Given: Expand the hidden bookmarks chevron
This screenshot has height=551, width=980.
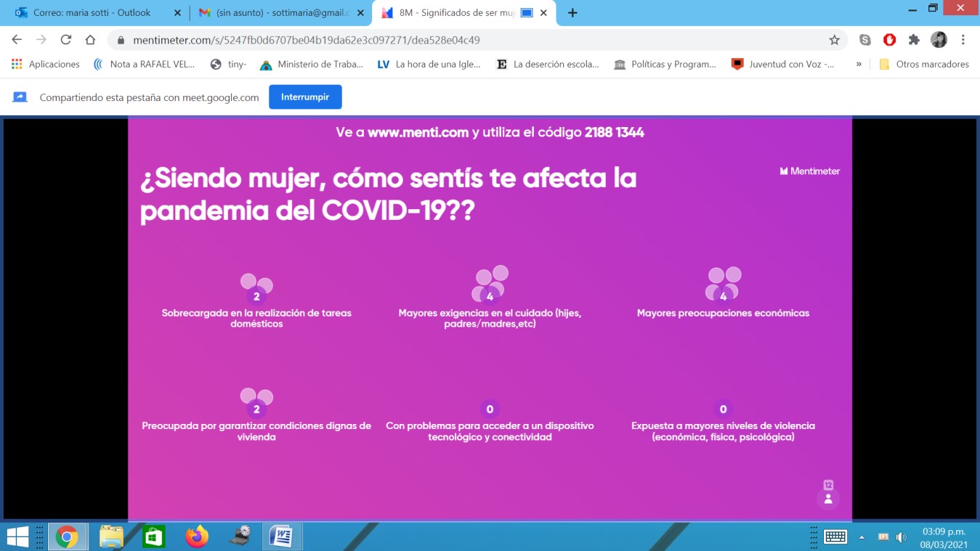Looking at the screenshot, I should [x=859, y=64].
